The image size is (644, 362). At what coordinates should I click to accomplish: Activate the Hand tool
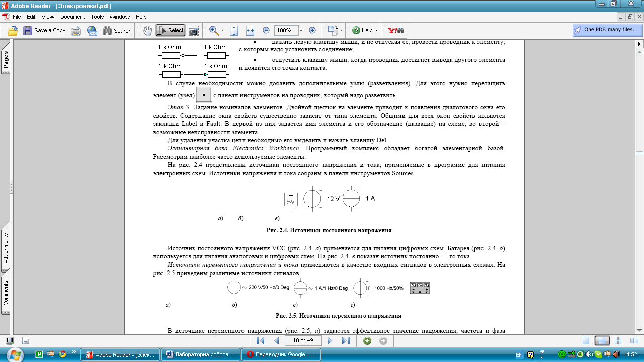pyautogui.click(x=147, y=30)
